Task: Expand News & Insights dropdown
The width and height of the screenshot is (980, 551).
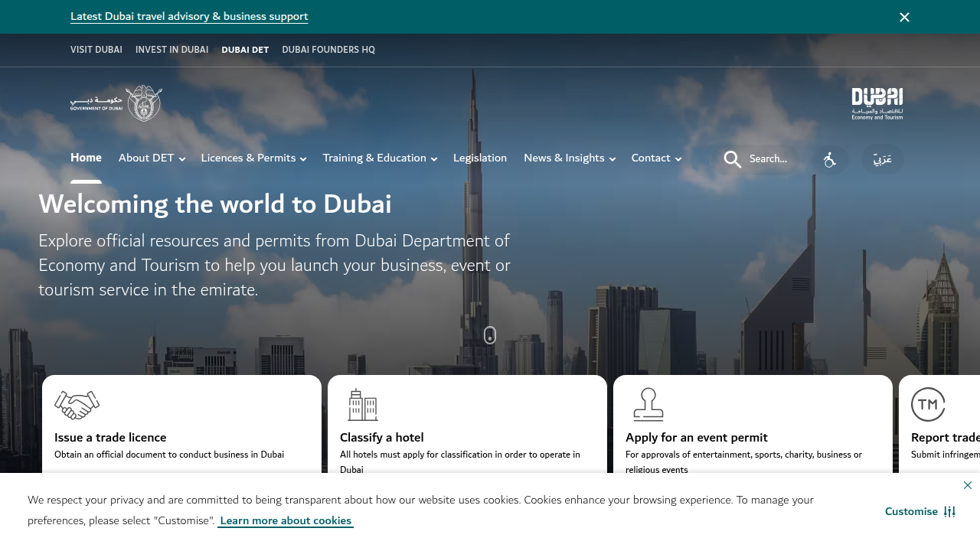Action: click(x=570, y=158)
